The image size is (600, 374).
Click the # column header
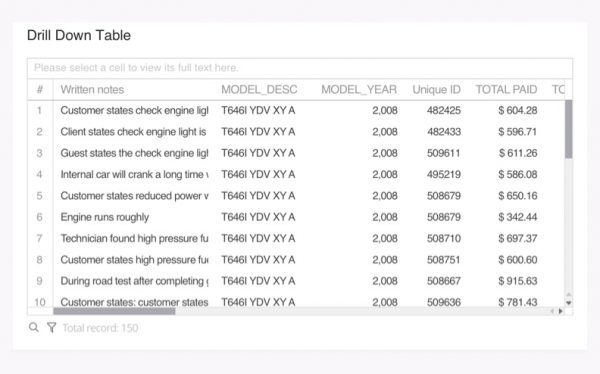pyautogui.click(x=40, y=90)
